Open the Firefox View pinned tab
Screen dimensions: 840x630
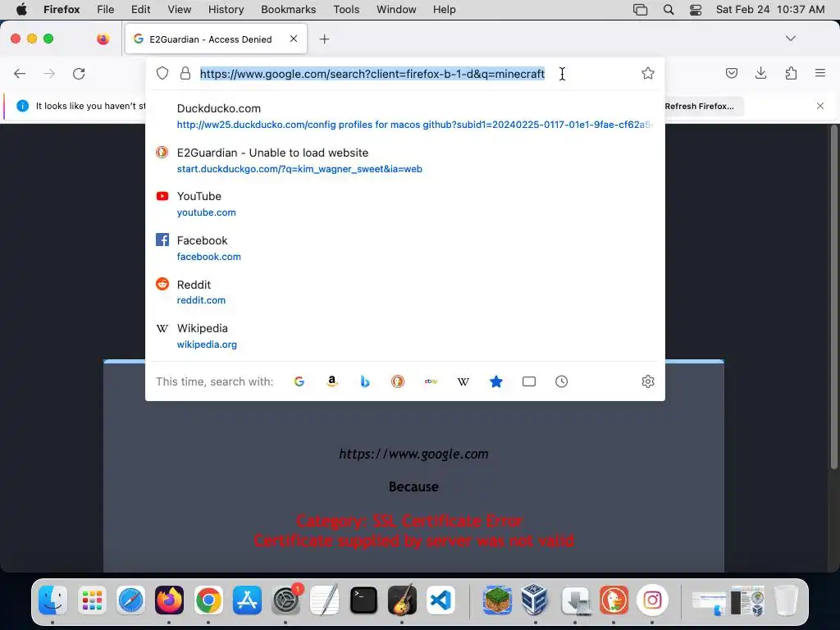tap(103, 39)
